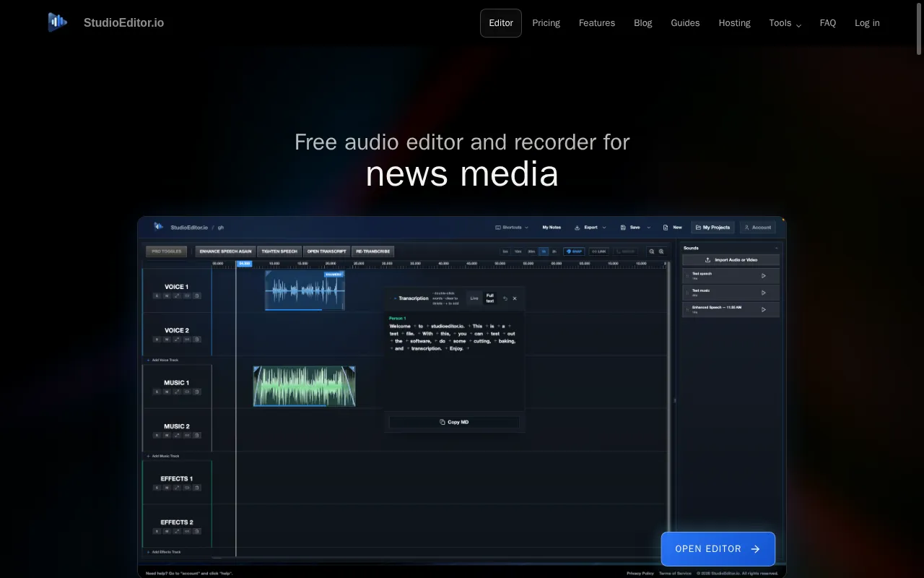Click RE-TRANSCRIBE button
Viewport: 924px width, 578px height.
click(x=372, y=251)
